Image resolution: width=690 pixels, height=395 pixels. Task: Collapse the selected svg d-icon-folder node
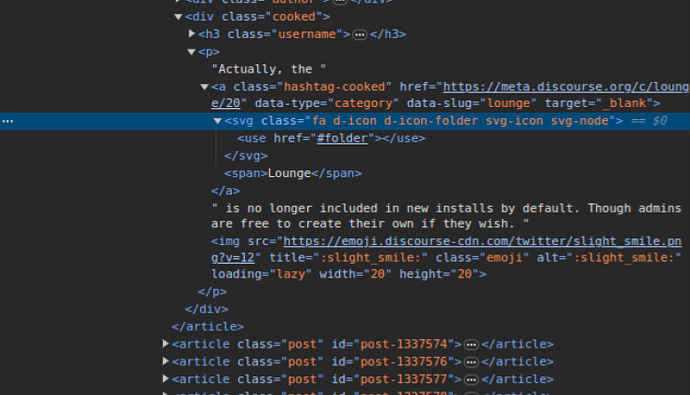click(217, 121)
